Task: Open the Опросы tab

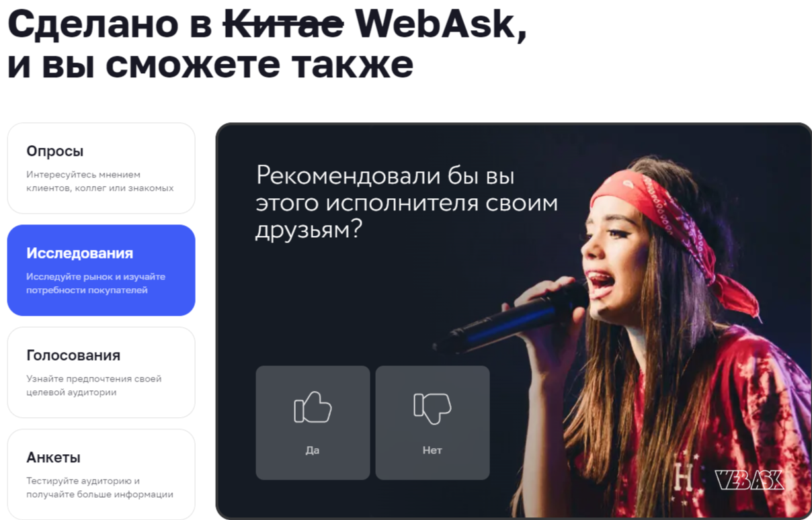Action: point(101,168)
